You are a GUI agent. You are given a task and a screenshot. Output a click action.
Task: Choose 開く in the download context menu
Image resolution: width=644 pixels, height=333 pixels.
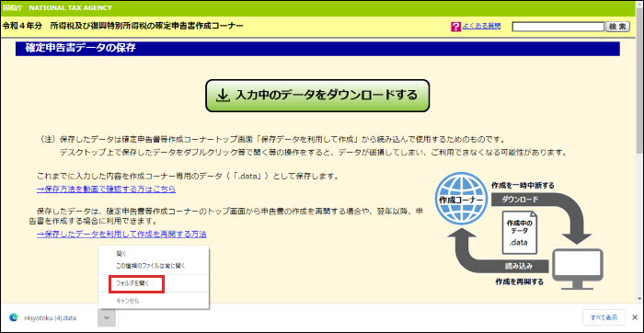pyautogui.click(x=121, y=254)
